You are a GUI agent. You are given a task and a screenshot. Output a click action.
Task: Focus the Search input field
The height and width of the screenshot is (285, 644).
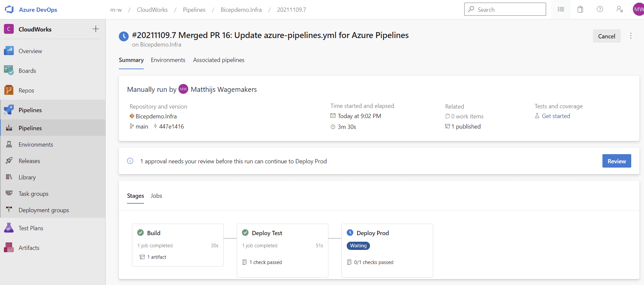[x=505, y=9]
